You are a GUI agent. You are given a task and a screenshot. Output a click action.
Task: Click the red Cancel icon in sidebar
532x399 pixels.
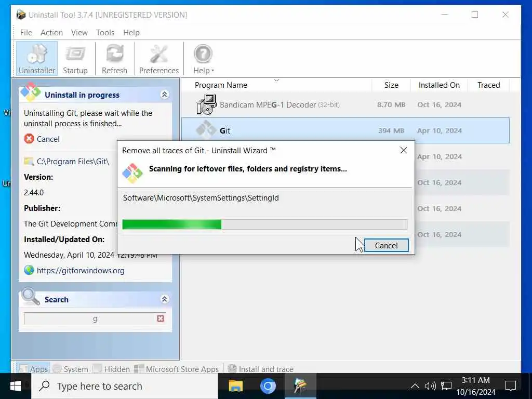click(x=29, y=139)
